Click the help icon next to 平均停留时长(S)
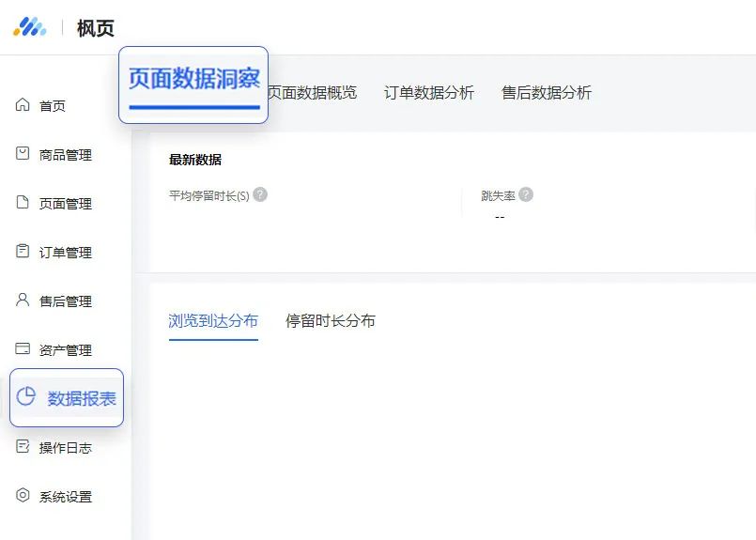The width and height of the screenshot is (756, 540). (x=260, y=194)
